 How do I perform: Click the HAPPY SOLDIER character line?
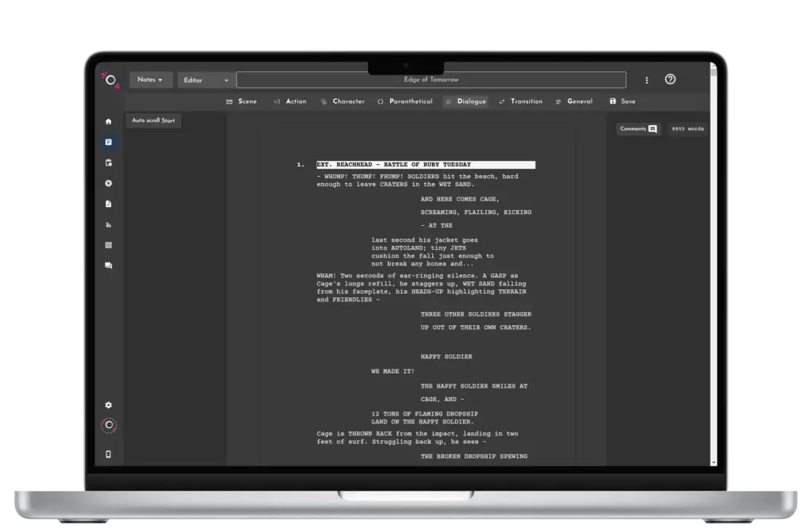click(x=446, y=357)
